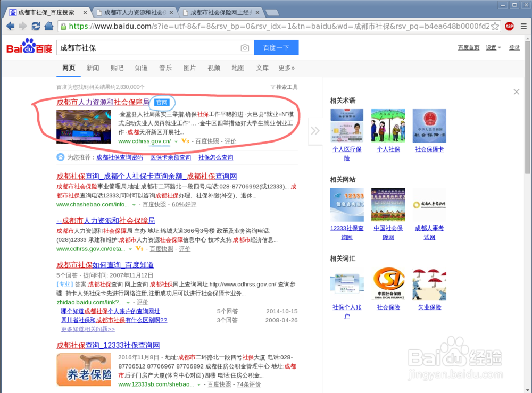Click suggested search 医保卡余额查询
The image size is (532, 393).
click(170, 157)
